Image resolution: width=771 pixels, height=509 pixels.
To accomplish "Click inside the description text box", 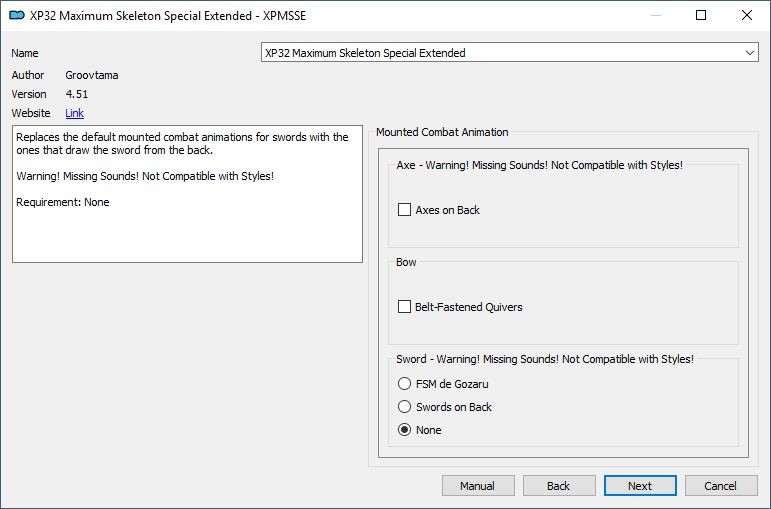I will point(187,194).
